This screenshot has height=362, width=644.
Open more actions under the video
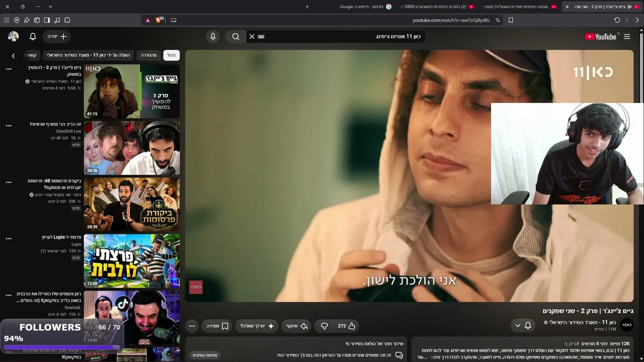point(192,326)
